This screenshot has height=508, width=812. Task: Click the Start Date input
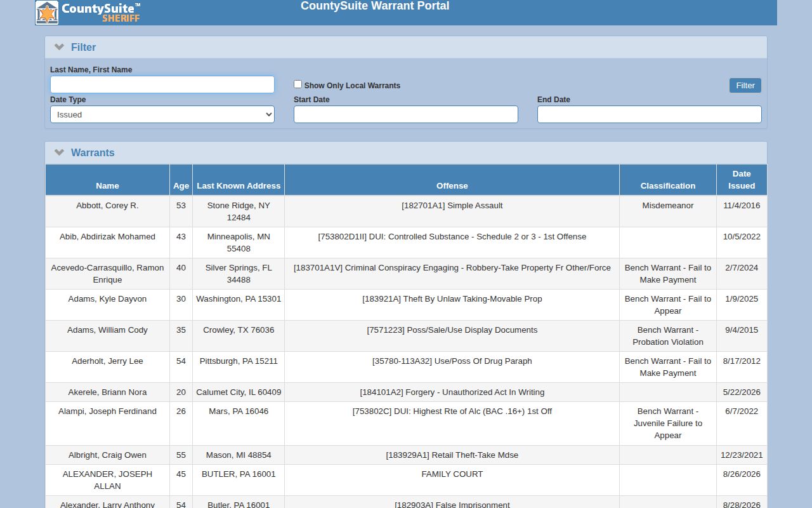click(x=406, y=114)
